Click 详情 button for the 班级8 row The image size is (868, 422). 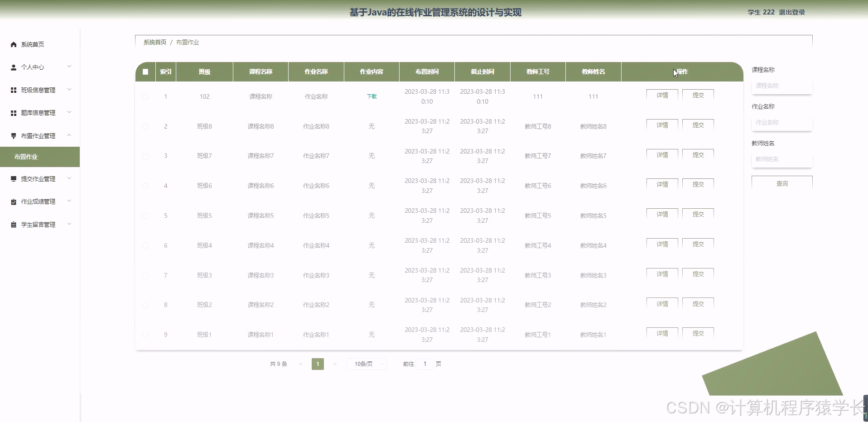click(x=662, y=125)
